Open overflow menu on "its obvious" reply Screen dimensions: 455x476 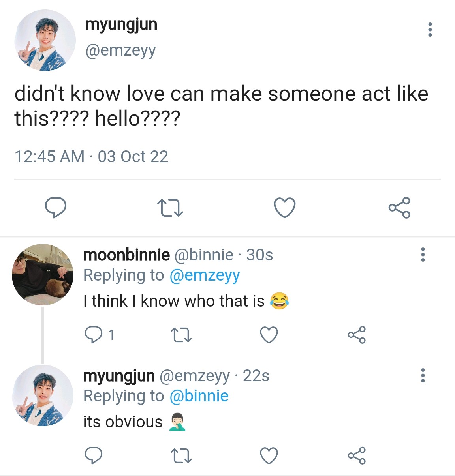tap(423, 375)
